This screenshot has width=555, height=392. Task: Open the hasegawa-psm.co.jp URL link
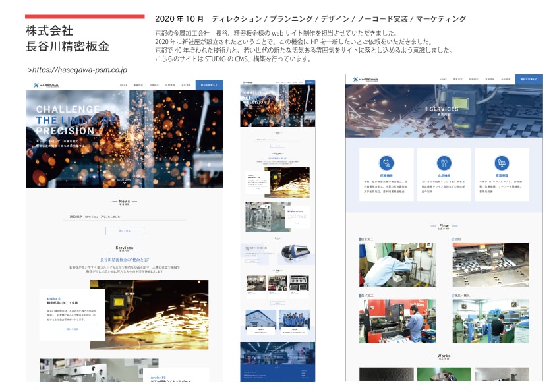coord(78,70)
